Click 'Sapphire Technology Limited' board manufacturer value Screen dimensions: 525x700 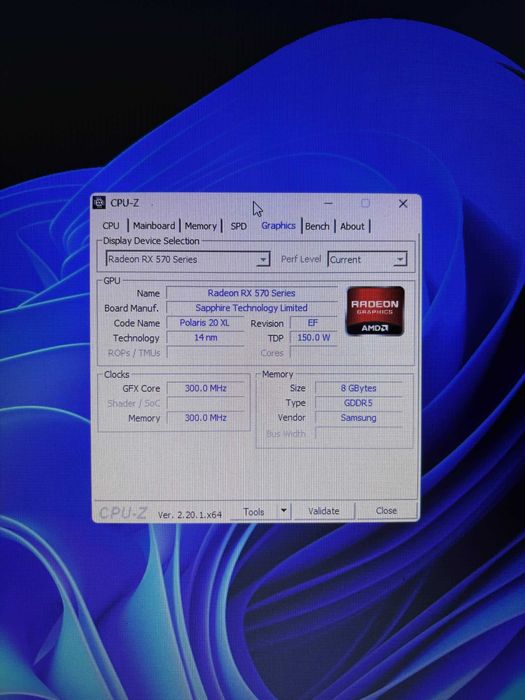click(251, 308)
